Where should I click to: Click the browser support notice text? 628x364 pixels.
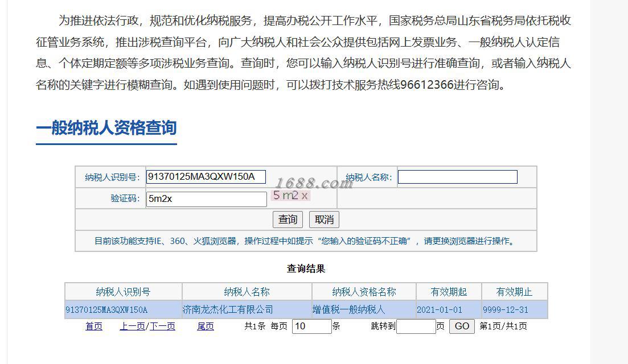pos(305,241)
